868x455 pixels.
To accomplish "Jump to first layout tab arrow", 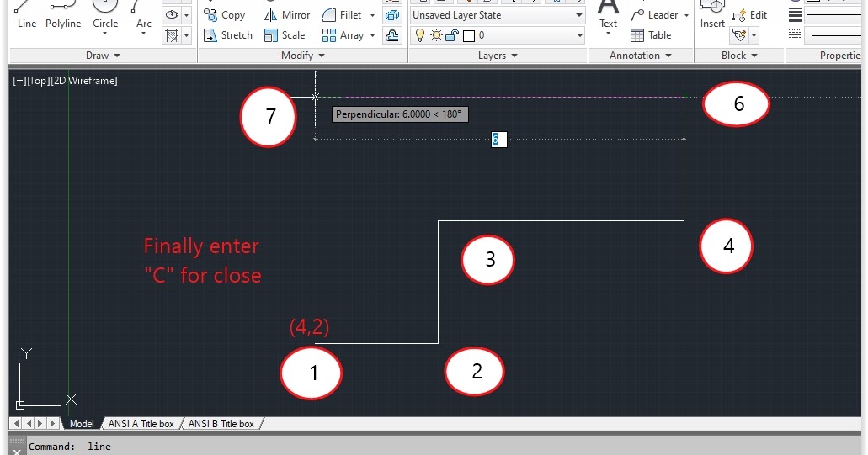I will pyautogui.click(x=15, y=424).
